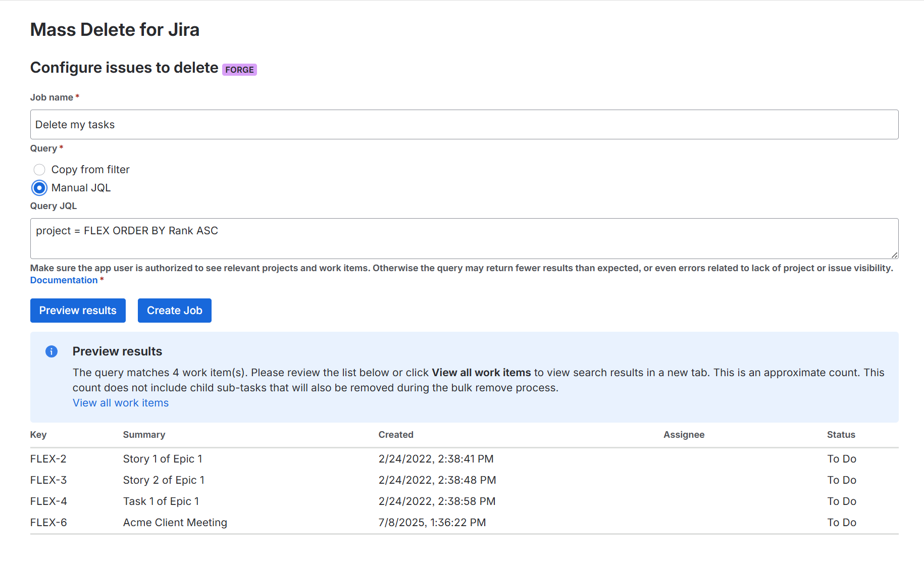
Task: Click the Preview results button
Action: click(x=78, y=311)
